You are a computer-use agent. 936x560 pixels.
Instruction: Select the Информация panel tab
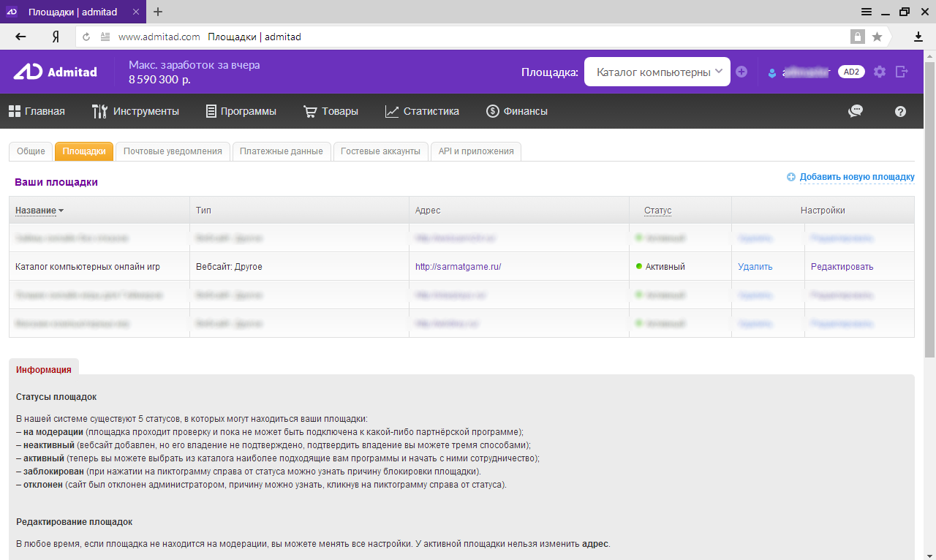(44, 369)
